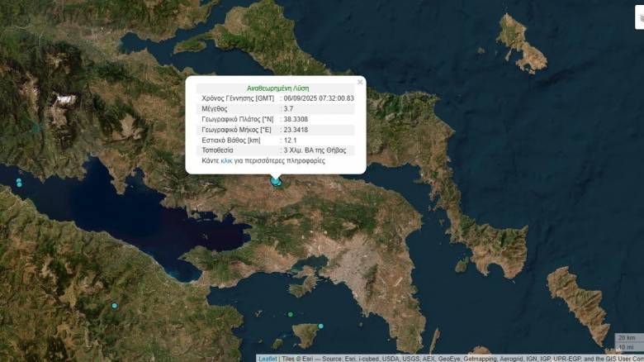Click the focal depth value '12.1'

click(x=290, y=141)
